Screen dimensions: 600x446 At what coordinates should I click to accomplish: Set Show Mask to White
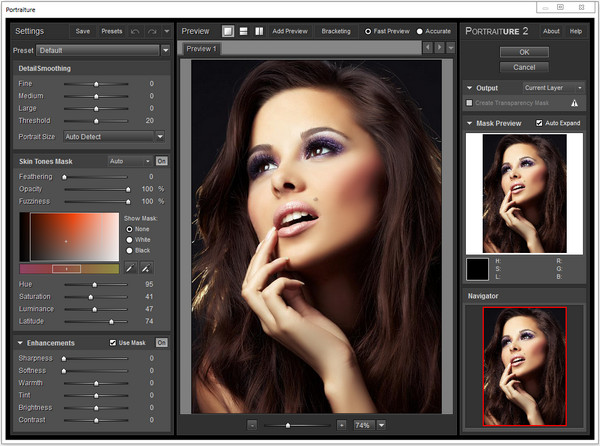[x=129, y=239]
